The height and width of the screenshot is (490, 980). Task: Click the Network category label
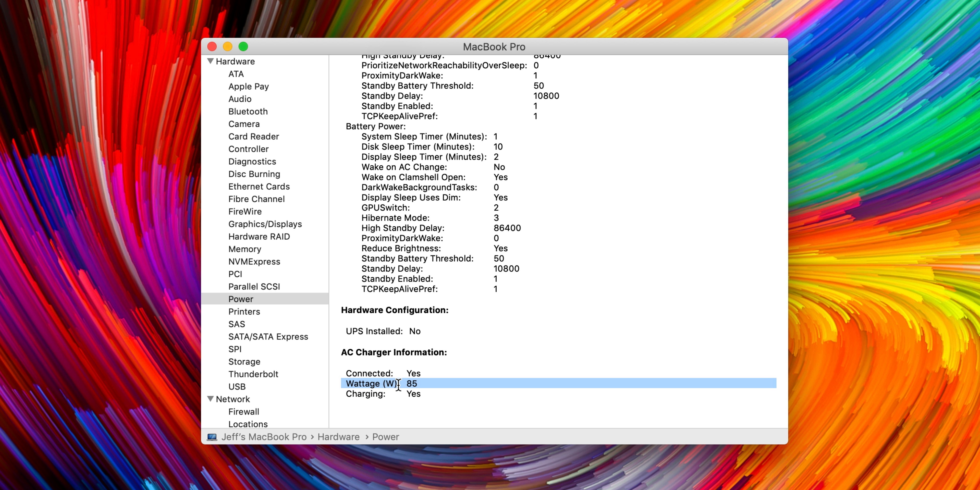(x=233, y=399)
